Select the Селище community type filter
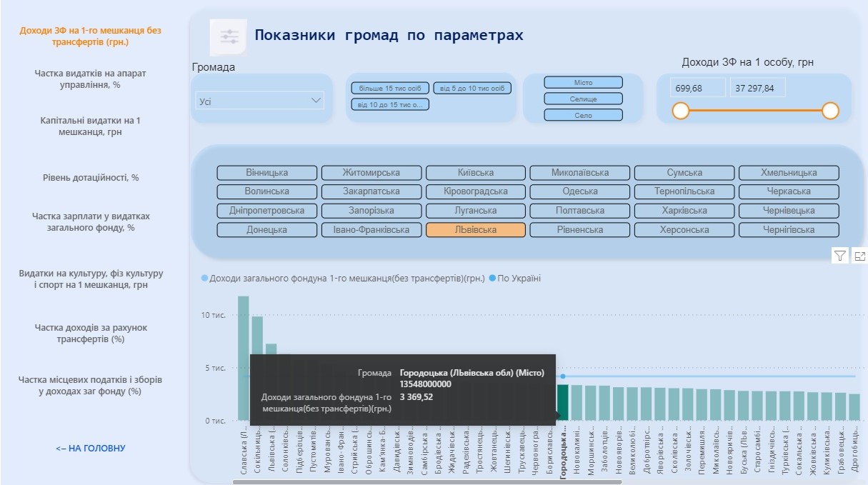This screenshot has height=485, width=868. (583, 99)
